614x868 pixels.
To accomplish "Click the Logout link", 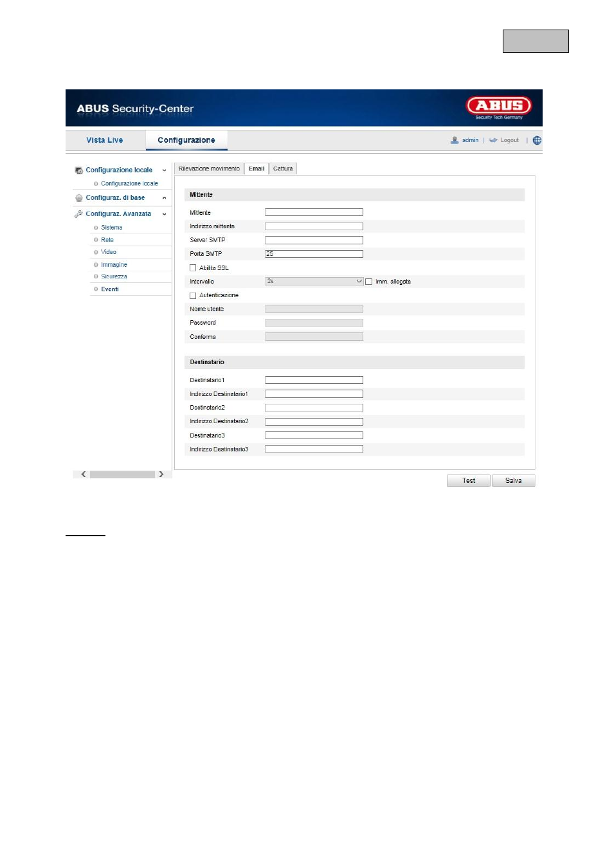I will click(510, 140).
